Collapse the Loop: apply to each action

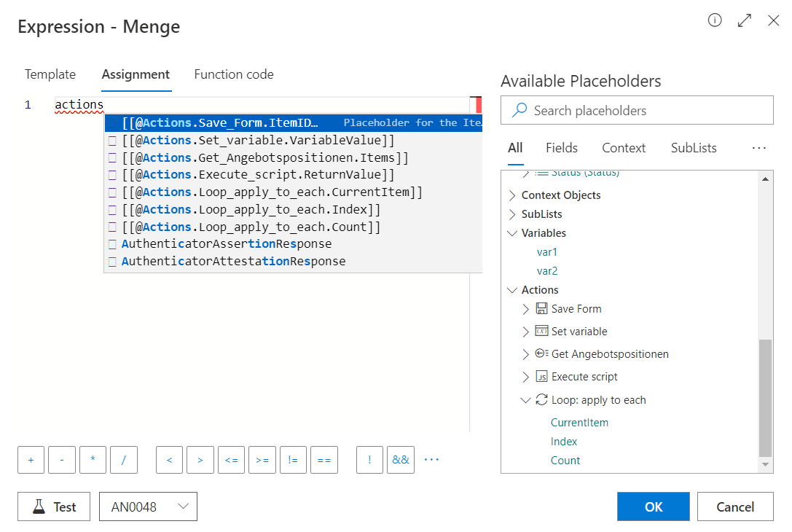(x=525, y=400)
